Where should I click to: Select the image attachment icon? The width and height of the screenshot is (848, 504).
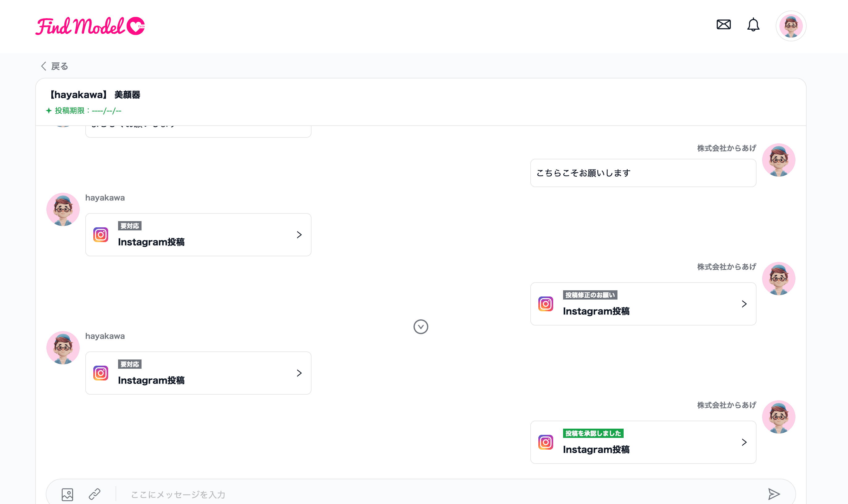tap(67, 494)
